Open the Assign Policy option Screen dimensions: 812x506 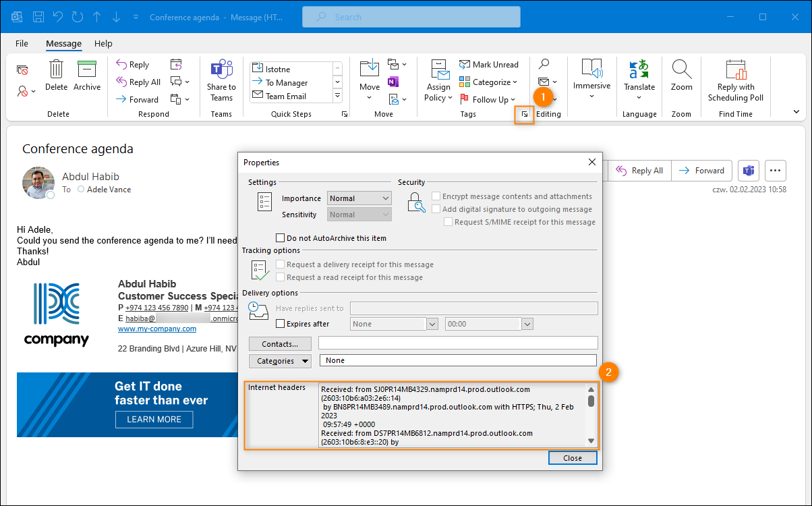(x=438, y=70)
